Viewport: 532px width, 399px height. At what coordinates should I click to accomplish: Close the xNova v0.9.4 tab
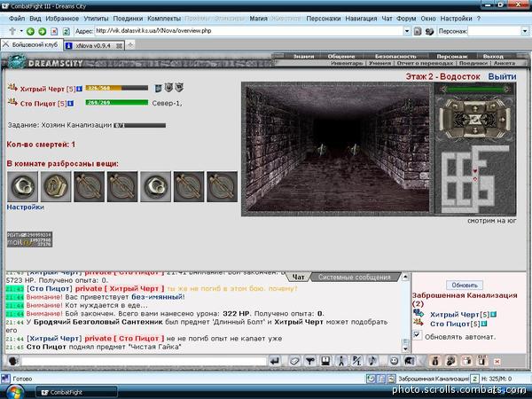tap(119, 45)
